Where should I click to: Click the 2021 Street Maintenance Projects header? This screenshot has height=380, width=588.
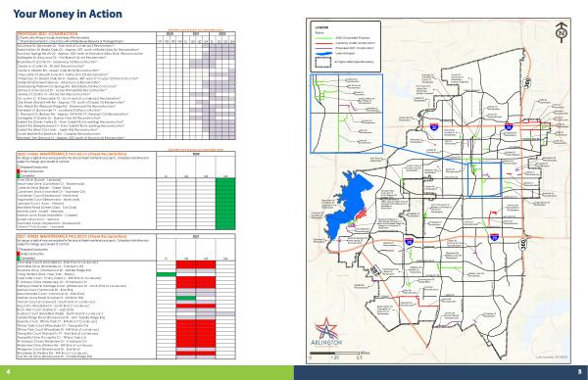[x=72, y=236]
